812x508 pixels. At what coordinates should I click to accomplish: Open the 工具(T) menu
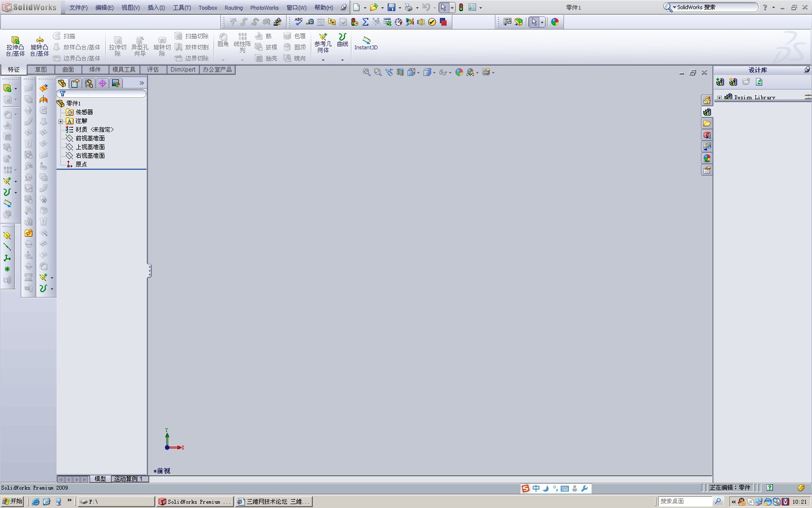(182, 8)
